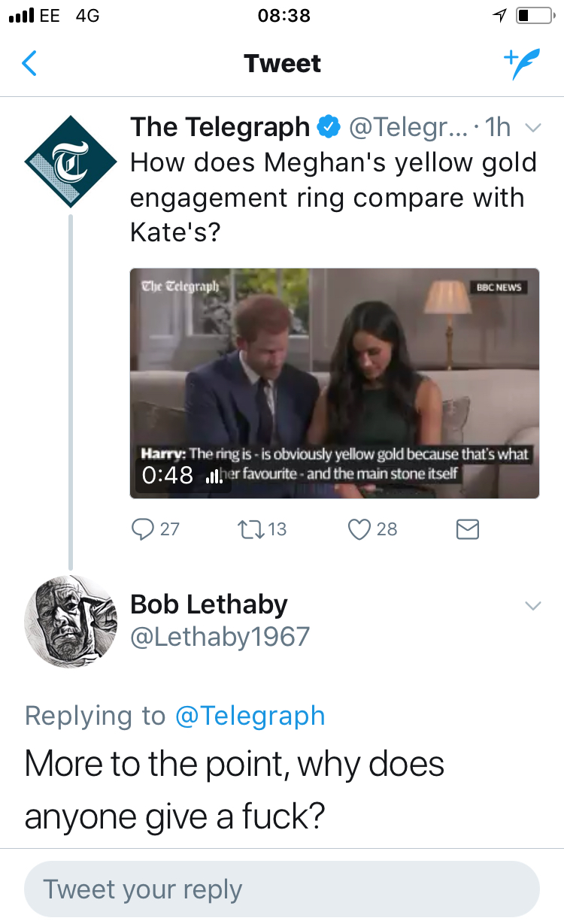The width and height of the screenshot is (564, 924).
Task: Tap the Bob Lethaby display name
Action: [209, 604]
